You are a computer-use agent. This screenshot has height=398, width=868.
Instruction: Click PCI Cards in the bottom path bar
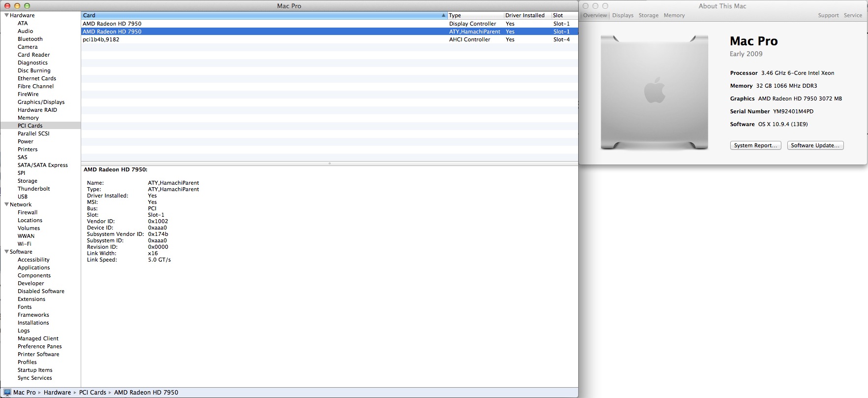[x=93, y=393]
